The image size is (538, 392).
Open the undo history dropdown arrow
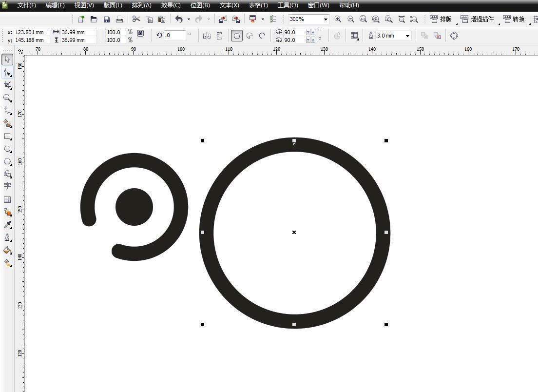tap(189, 20)
